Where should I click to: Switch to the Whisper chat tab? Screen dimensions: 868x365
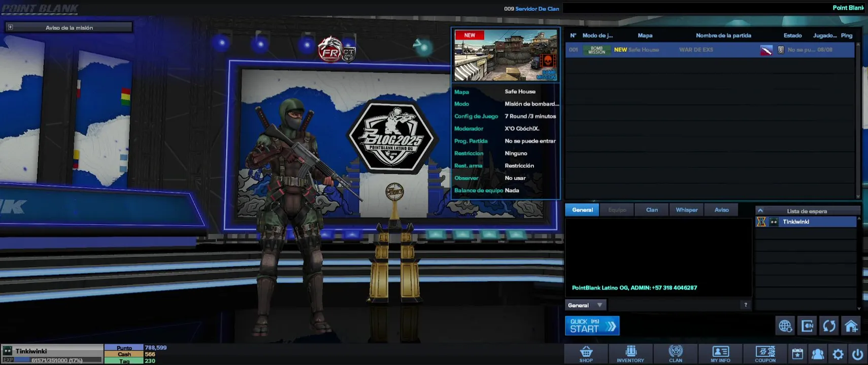[686, 210]
